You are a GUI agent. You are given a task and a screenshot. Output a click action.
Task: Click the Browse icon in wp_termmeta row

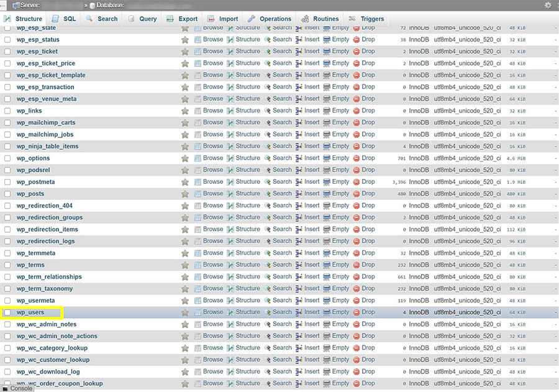pyautogui.click(x=198, y=253)
